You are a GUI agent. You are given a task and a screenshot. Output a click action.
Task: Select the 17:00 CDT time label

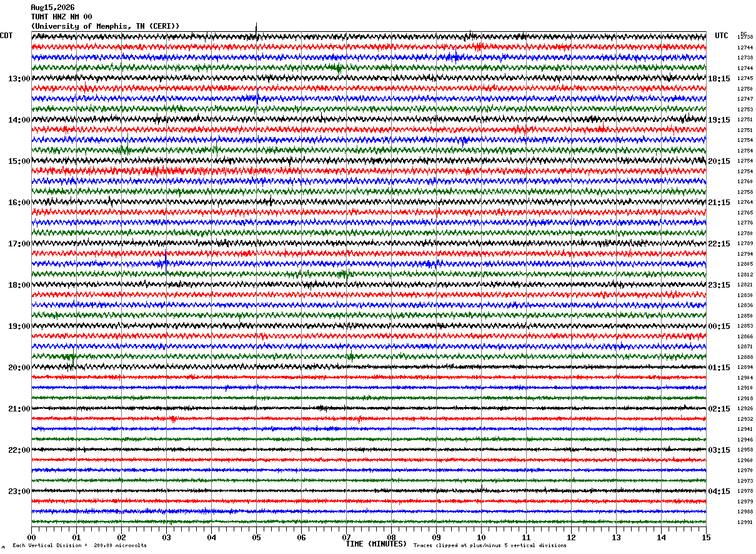[19, 244]
